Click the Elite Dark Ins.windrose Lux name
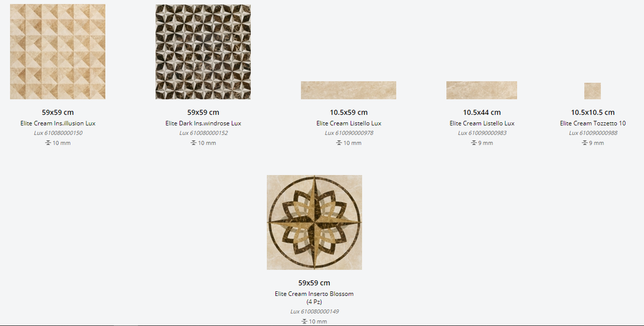The image size is (644, 326). click(204, 124)
